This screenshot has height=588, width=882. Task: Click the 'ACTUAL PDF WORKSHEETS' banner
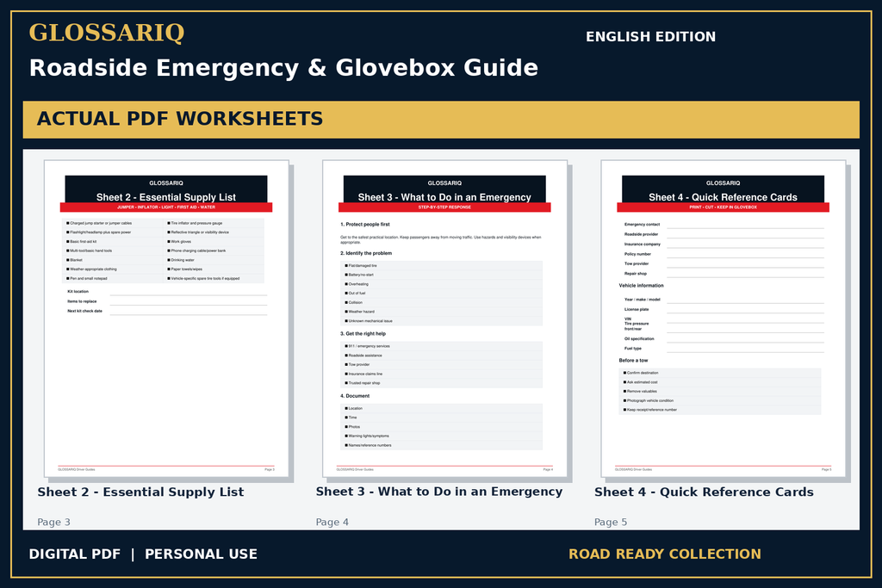(x=441, y=120)
